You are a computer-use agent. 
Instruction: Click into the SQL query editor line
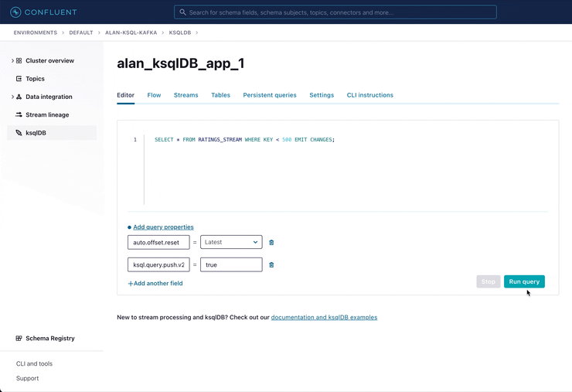pyautogui.click(x=244, y=139)
